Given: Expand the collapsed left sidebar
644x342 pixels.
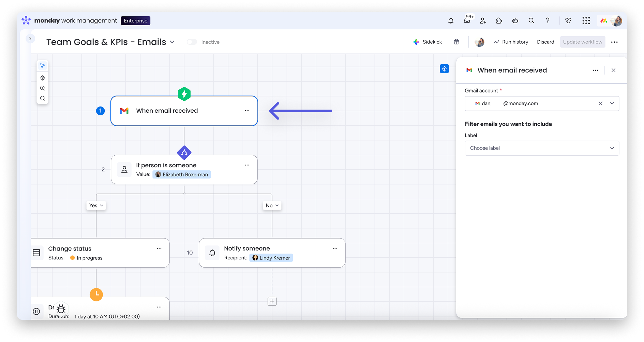Looking at the screenshot, I should tap(30, 39).
